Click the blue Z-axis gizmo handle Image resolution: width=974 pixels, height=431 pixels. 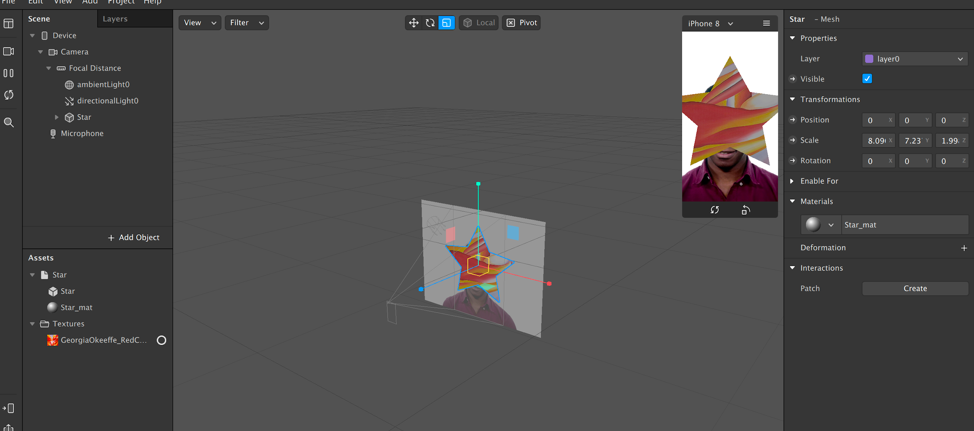pyautogui.click(x=421, y=289)
